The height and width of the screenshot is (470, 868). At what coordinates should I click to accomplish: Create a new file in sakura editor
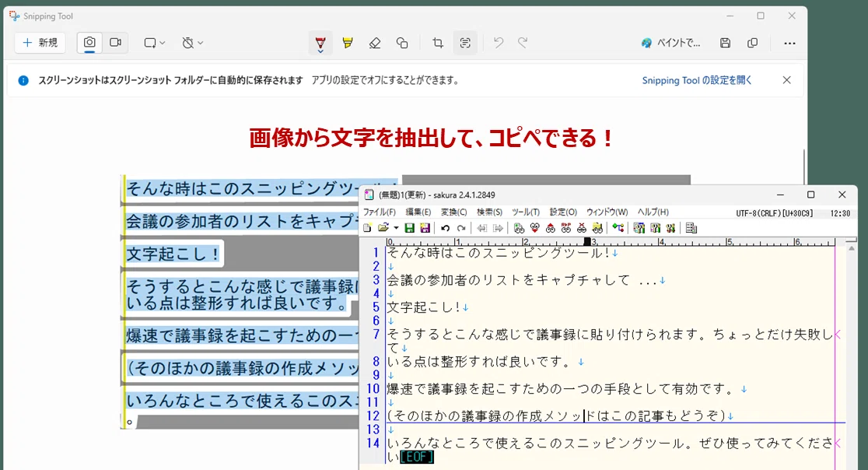[368, 228]
